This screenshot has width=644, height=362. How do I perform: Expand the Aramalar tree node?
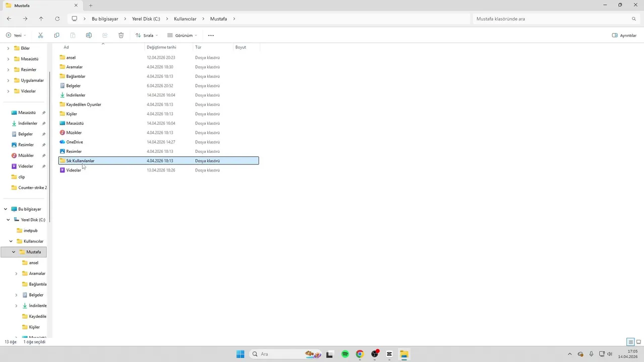click(x=16, y=274)
